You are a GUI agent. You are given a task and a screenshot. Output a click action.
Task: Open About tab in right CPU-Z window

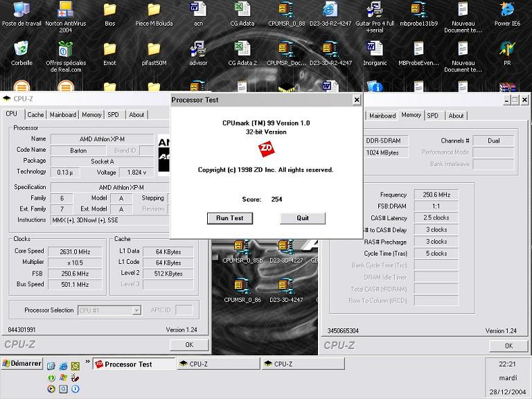tap(456, 116)
